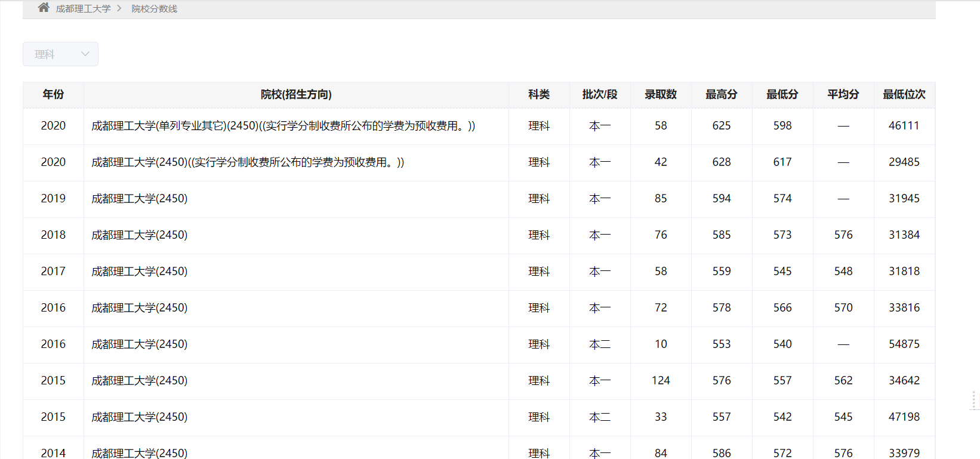
Task: Click the home icon in breadcrumb
Action: click(44, 8)
